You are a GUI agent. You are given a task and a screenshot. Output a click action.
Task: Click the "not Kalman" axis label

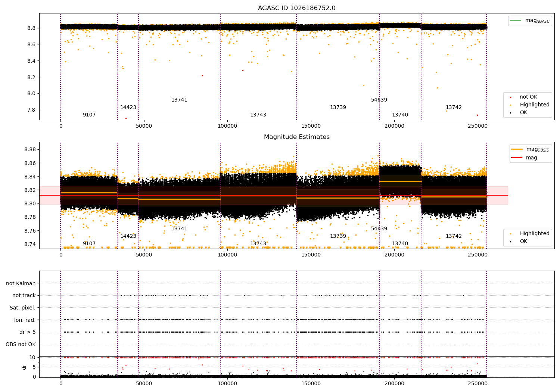click(x=21, y=284)
